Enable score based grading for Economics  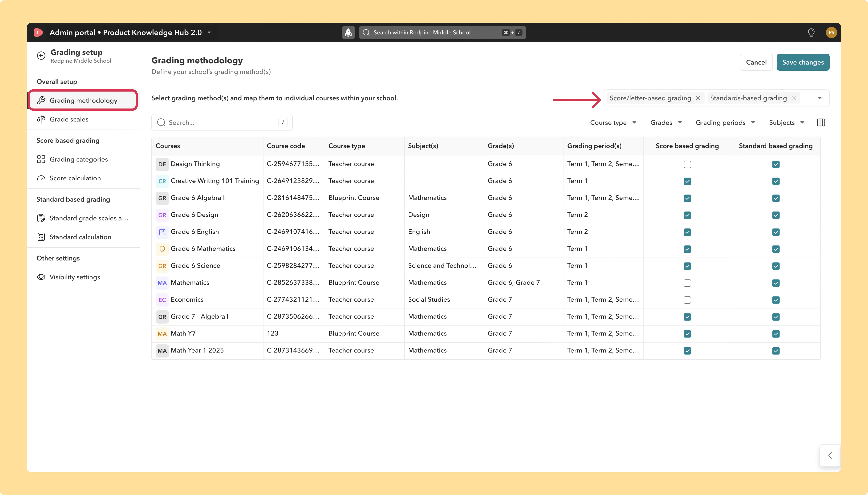tap(687, 300)
